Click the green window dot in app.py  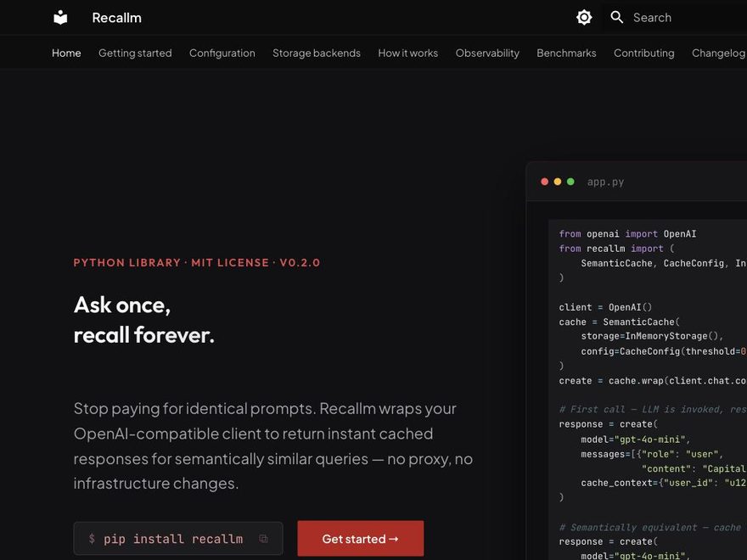[x=570, y=182]
